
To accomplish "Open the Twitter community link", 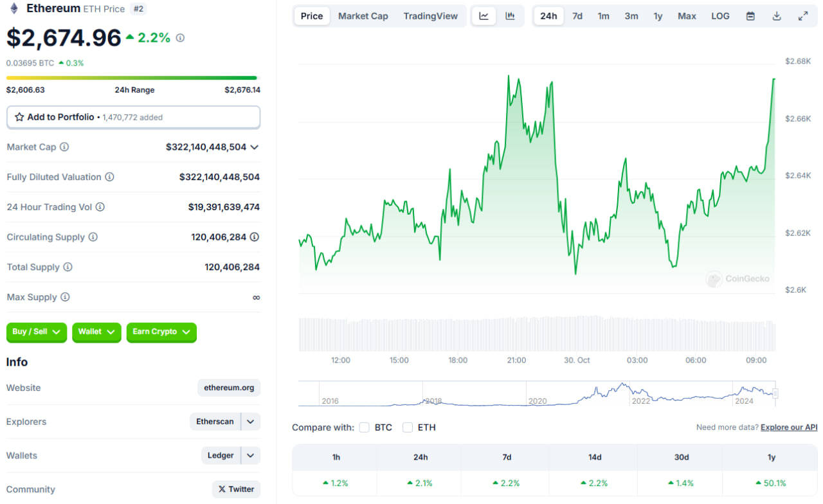I will pos(236,489).
